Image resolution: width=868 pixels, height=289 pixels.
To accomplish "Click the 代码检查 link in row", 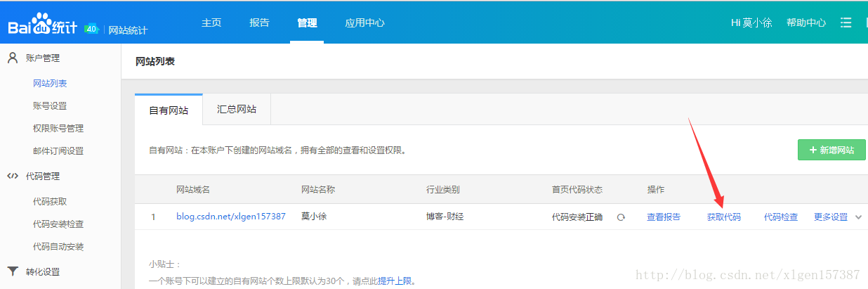I will pyautogui.click(x=780, y=217).
